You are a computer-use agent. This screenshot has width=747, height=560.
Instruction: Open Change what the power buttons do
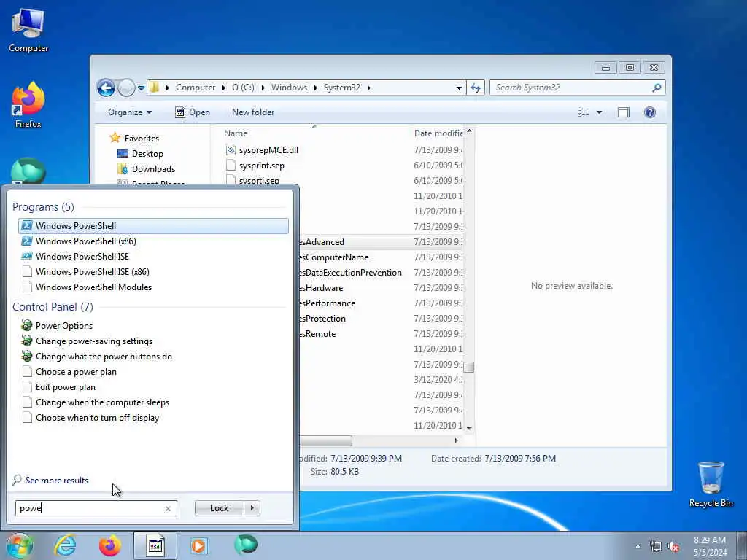pyautogui.click(x=153, y=356)
